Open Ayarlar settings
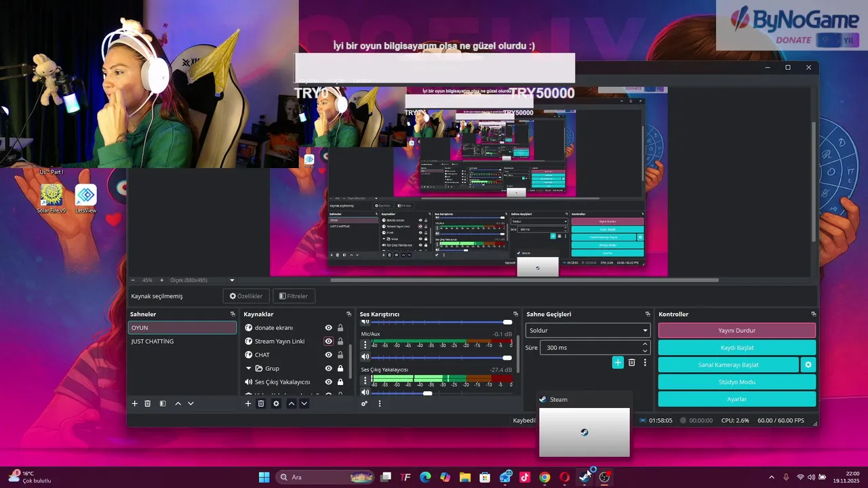Viewport: 868px width, 488px height. [737, 399]
